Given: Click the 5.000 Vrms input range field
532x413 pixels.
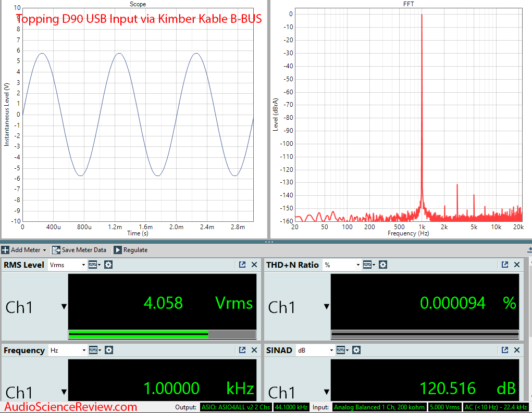Looking at the screenshot, I should tap(444, 407).
